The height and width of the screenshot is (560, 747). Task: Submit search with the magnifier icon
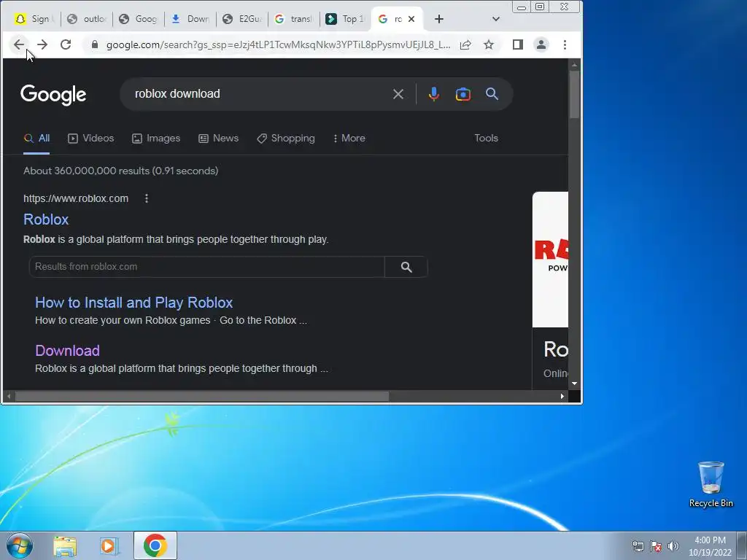point(492,94)
